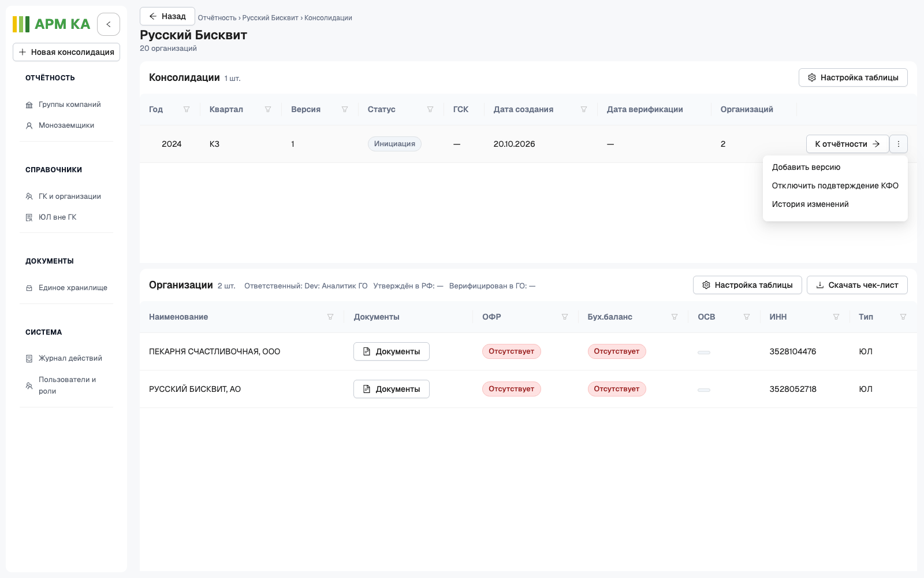Click ОФР Отсутствует badge for ПЕКАРНЯ СЧАСТЛИВОЧНАЯ
The image size is (924, 578).
512,351
